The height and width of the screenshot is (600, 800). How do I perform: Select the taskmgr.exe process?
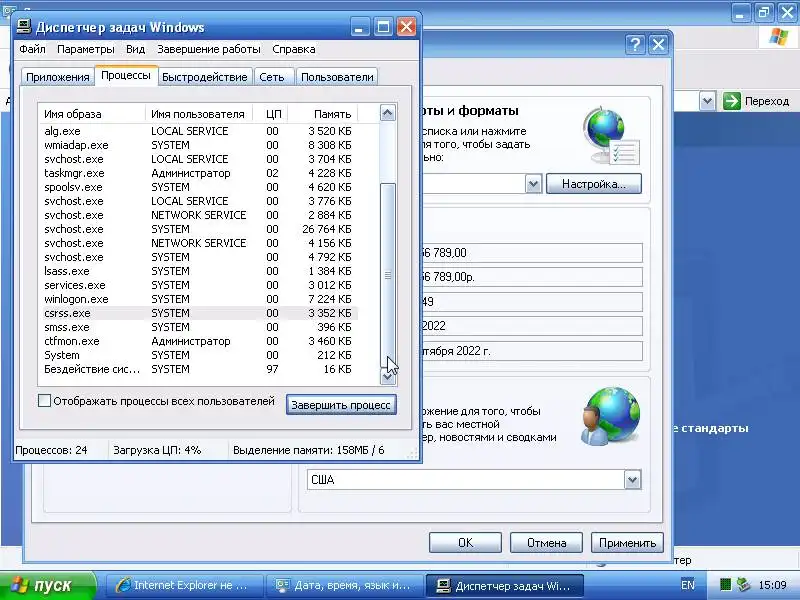(x=199, y=173)
